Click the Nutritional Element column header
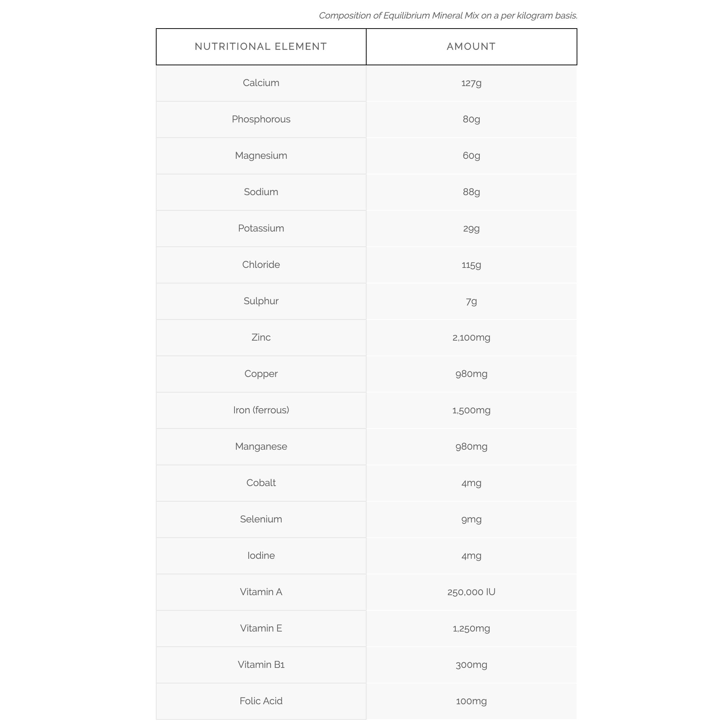728x728 pixels. pos(261,46)
